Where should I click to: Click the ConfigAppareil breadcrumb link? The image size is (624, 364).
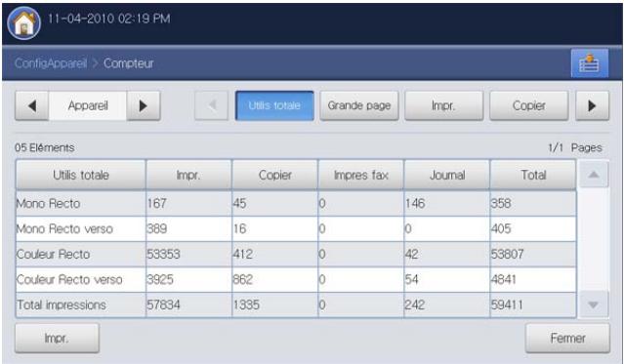pyautogui.click(x=51, y=63)
